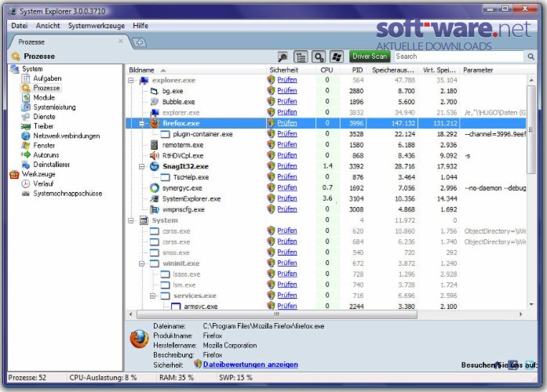Click the scroll down arrow of process list
Viewport: 547px width, 392px height.
pyautogui.click(x=531, y=304)
